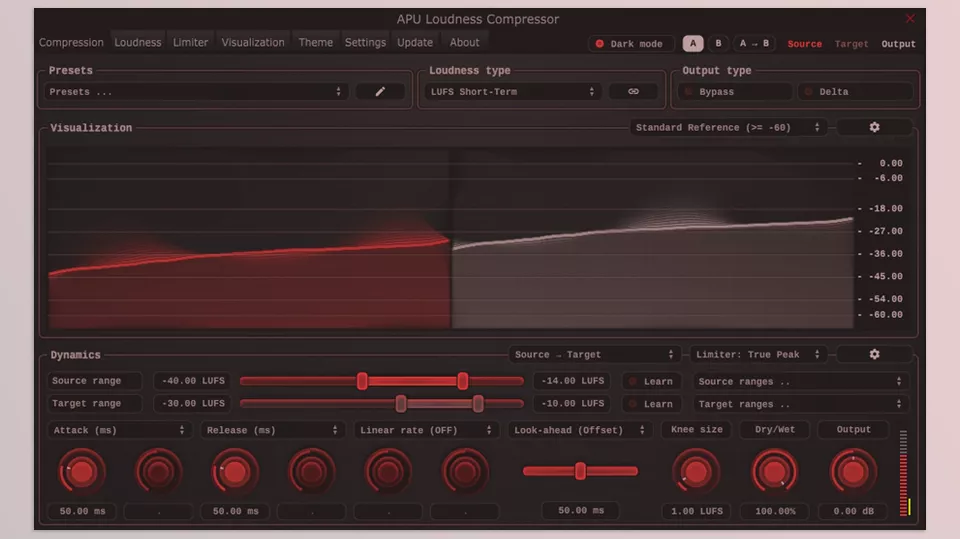Open the Linear rate (OFF) dropdown
960x539 pixels.
click(x=426, y=430)
